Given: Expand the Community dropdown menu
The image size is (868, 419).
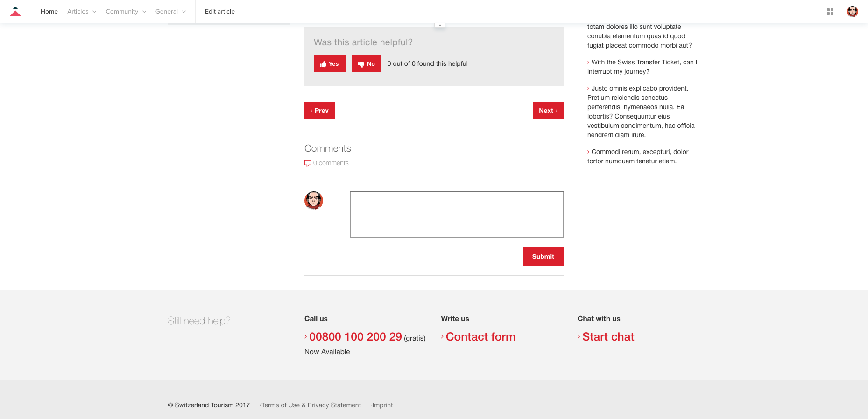Looking at the screenshot, I should click(126, 12).
